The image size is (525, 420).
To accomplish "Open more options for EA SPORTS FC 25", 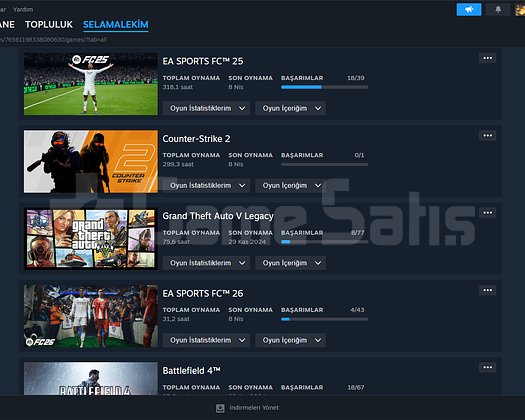I will tap(488, 58).
